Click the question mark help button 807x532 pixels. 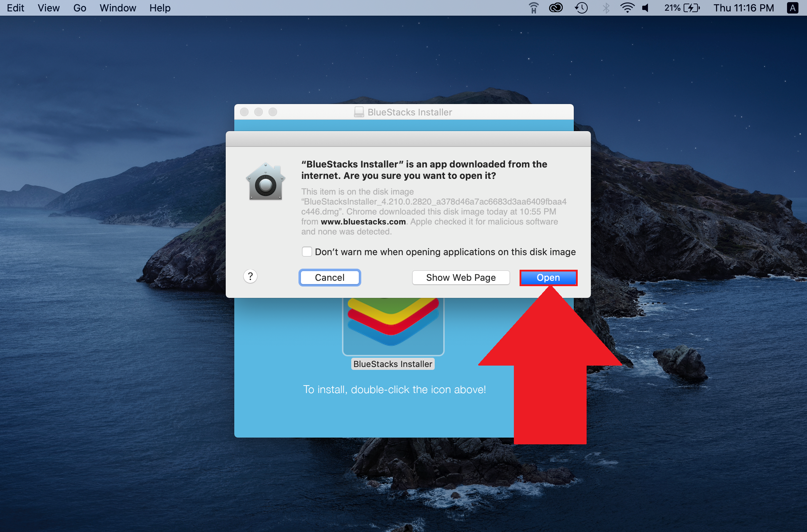[x=251, y=277]
